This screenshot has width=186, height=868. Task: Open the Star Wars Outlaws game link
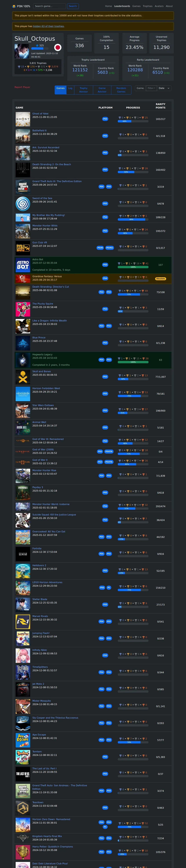[43, 405]
